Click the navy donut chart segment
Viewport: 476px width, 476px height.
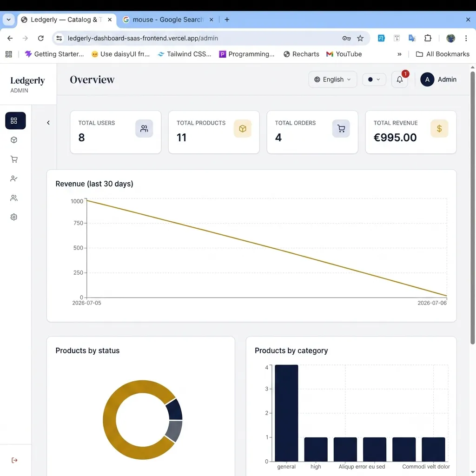pyautogui.click(x=175, y=409)
